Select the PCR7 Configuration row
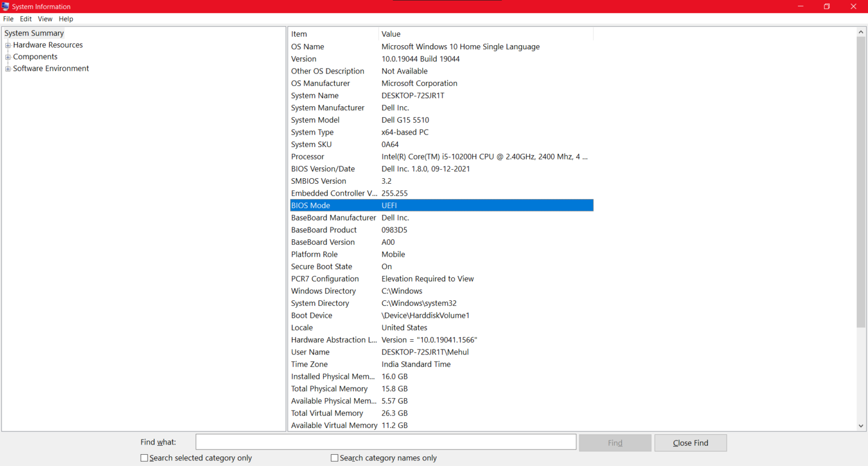 point(442,279)
